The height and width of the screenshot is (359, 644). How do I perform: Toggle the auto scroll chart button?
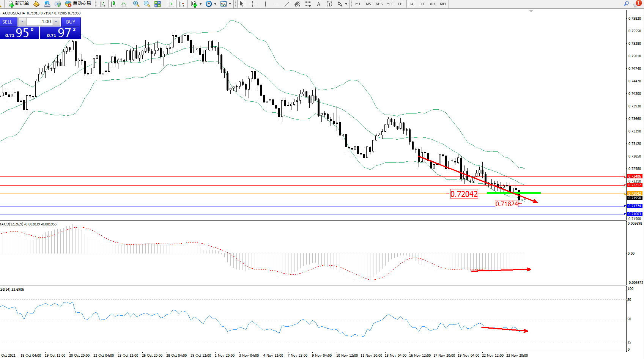click(171, 4)
